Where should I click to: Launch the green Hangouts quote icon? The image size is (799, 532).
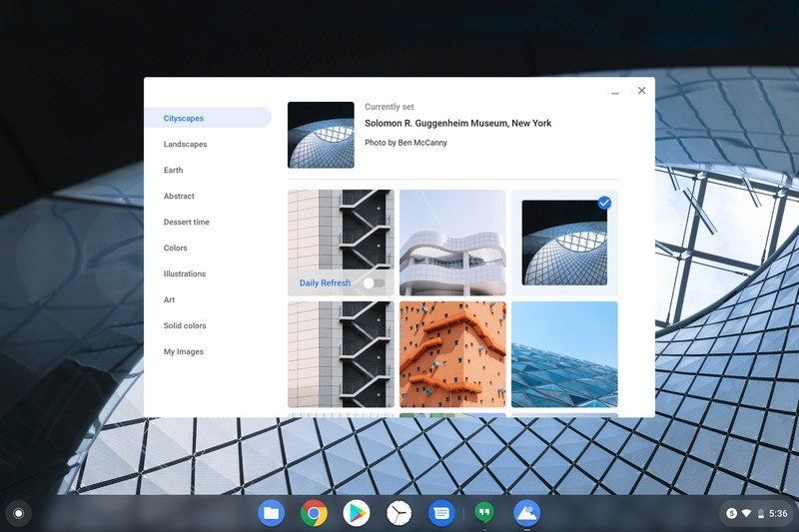coord(484,513)
